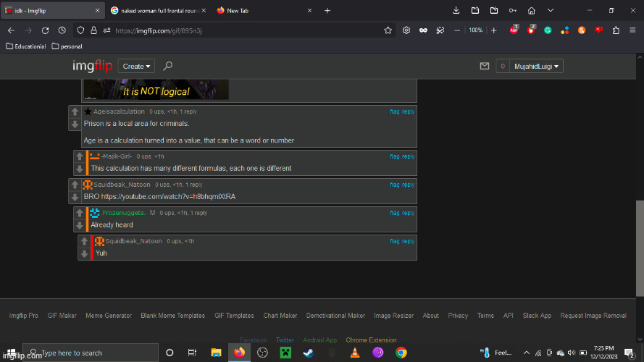Open Firefox application hamburger menu

[632, 30]
